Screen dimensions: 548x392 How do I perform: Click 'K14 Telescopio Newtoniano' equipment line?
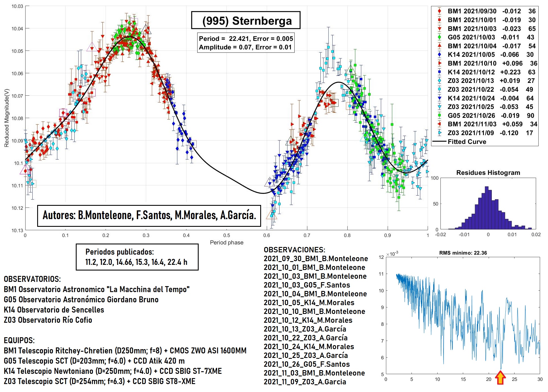[x=113, y=371]
